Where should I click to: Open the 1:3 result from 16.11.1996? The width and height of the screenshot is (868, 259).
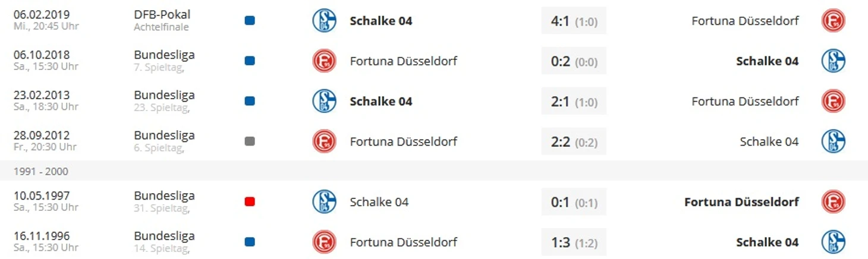pyautogui.click(x=574, y=242)
